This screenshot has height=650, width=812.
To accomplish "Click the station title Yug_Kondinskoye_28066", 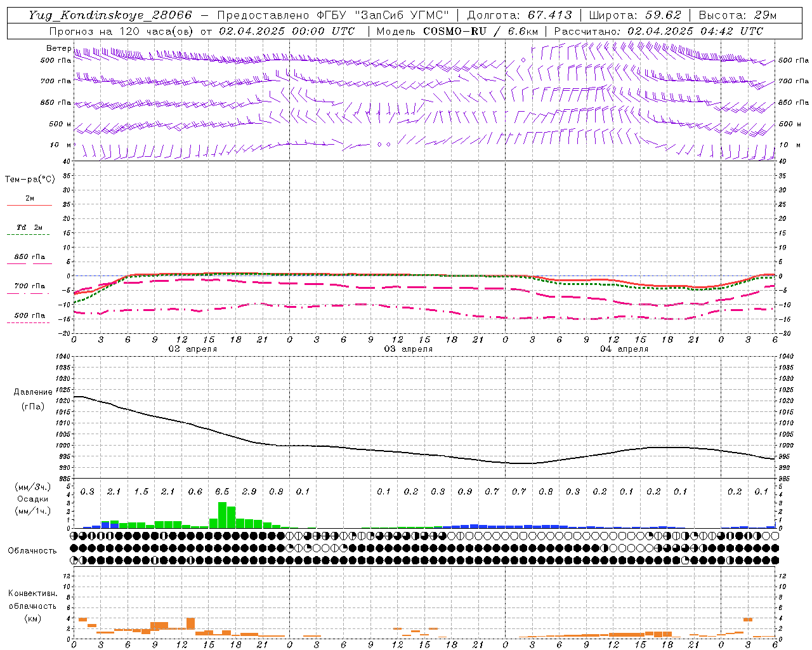I will [110, 15].
